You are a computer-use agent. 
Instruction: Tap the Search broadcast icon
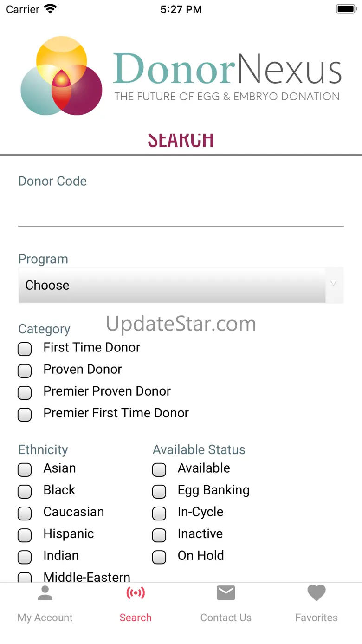(x=136, y=593)
